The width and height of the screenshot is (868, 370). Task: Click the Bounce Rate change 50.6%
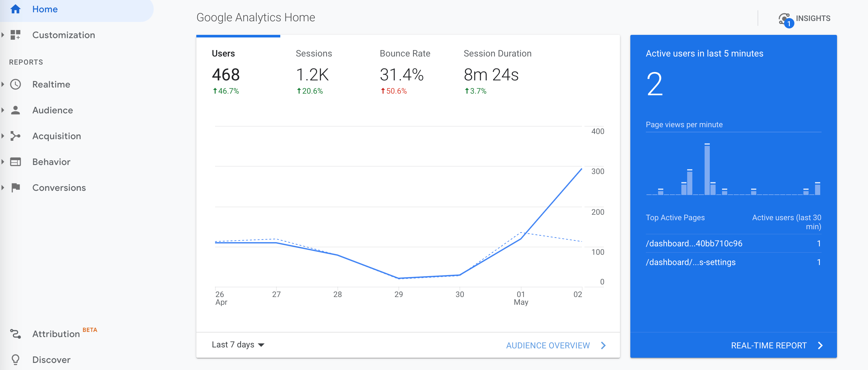pyautogui.click(x=394, y=91)
